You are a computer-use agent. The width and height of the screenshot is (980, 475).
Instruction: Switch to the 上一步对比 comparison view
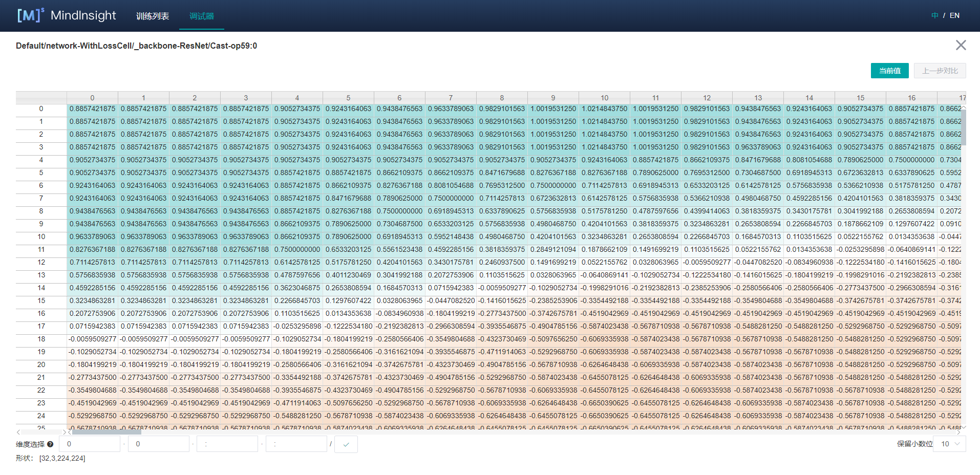[x=940, y=71]
